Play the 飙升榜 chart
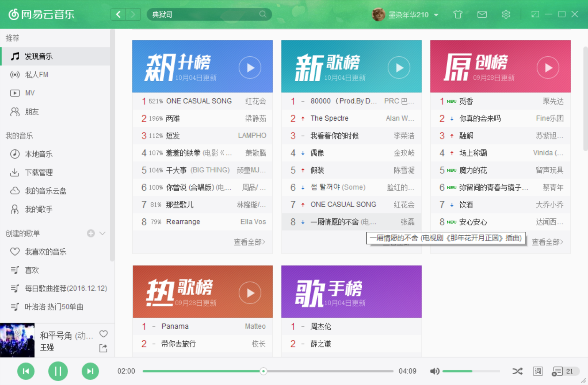The height and width of the screenshot is (385, 588). coord(250,68)
